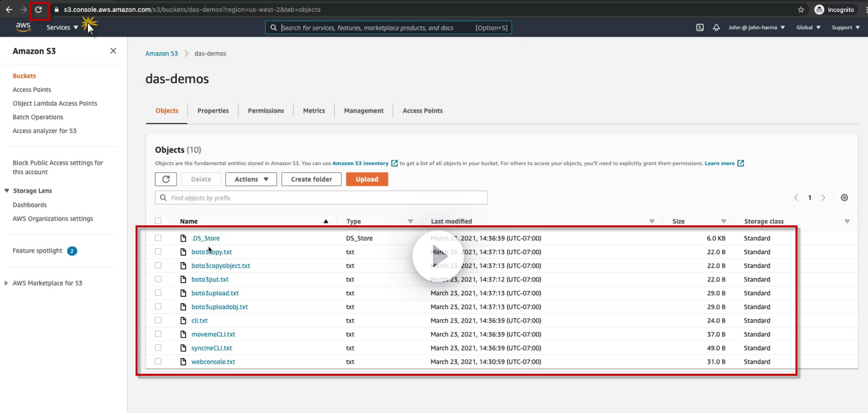Select the boto3copyobject.txt checkbox

point(158,266)
